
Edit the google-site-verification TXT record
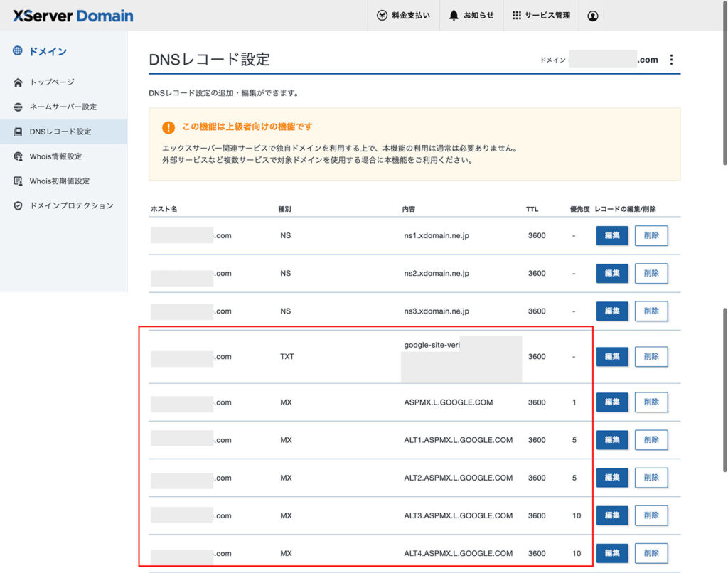point(612,356)
